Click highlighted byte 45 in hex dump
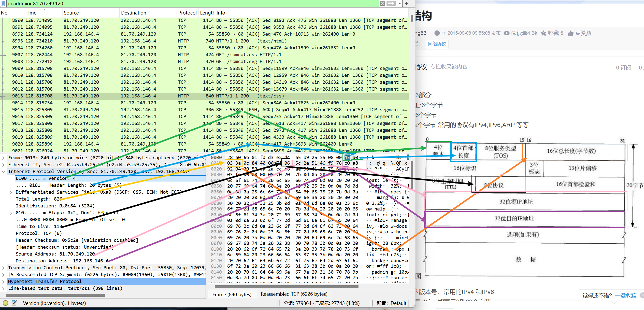This screenshot has width=644, height=310. (x=347, y=158)
